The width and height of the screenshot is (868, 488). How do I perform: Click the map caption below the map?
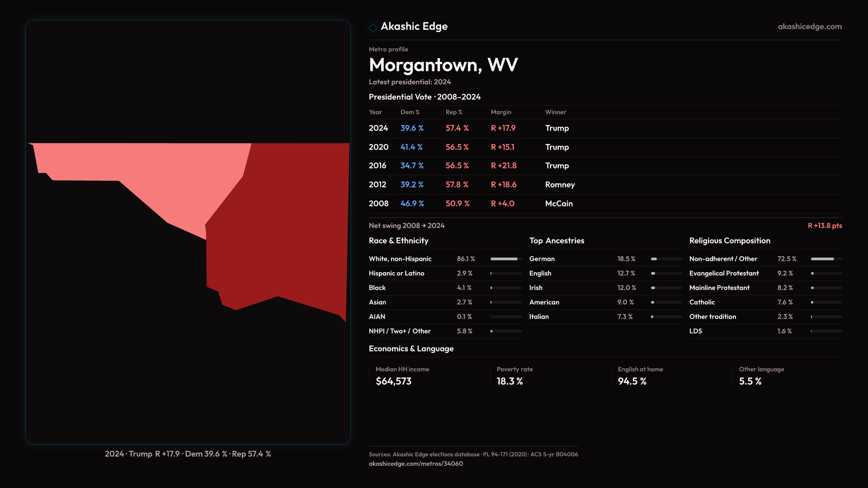tap(188, 454)
